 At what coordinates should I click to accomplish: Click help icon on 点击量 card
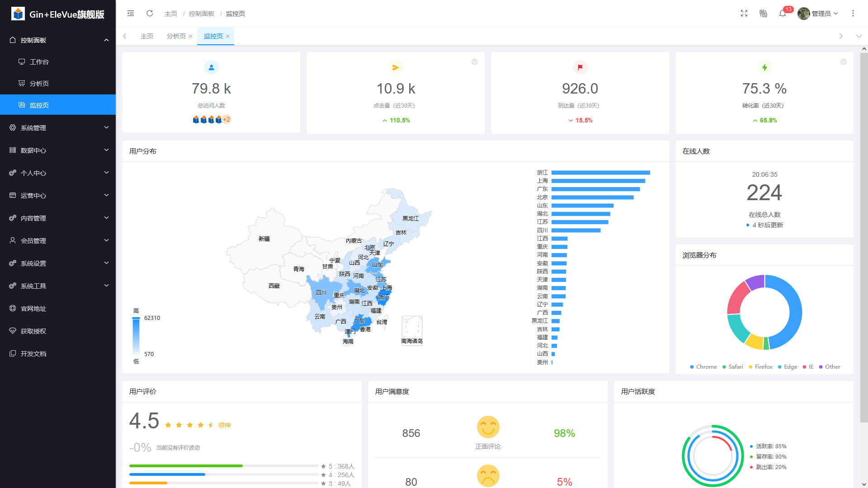475,62
